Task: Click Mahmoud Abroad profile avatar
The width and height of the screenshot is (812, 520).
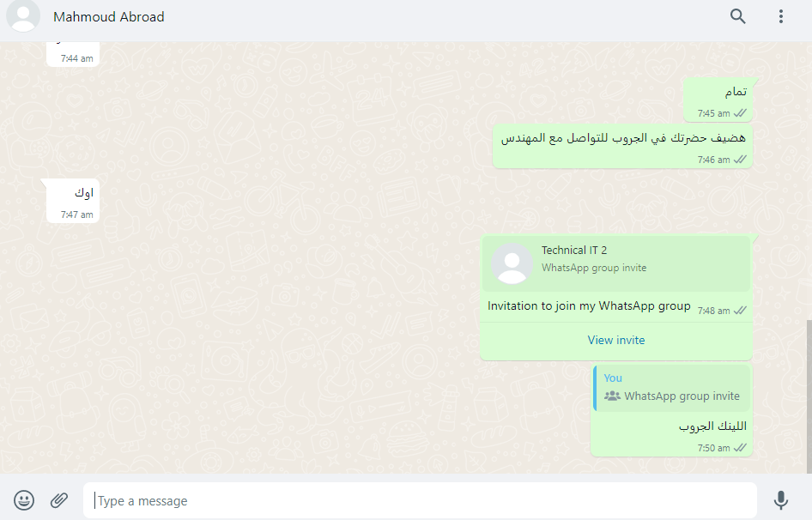Action: [x=23, y=15]
